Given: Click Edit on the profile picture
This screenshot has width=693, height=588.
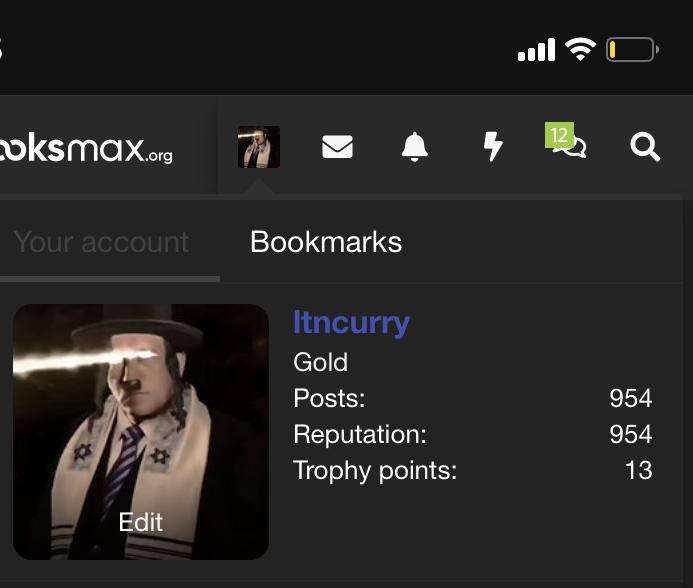Looking at the screenshot, I should 140,522.
